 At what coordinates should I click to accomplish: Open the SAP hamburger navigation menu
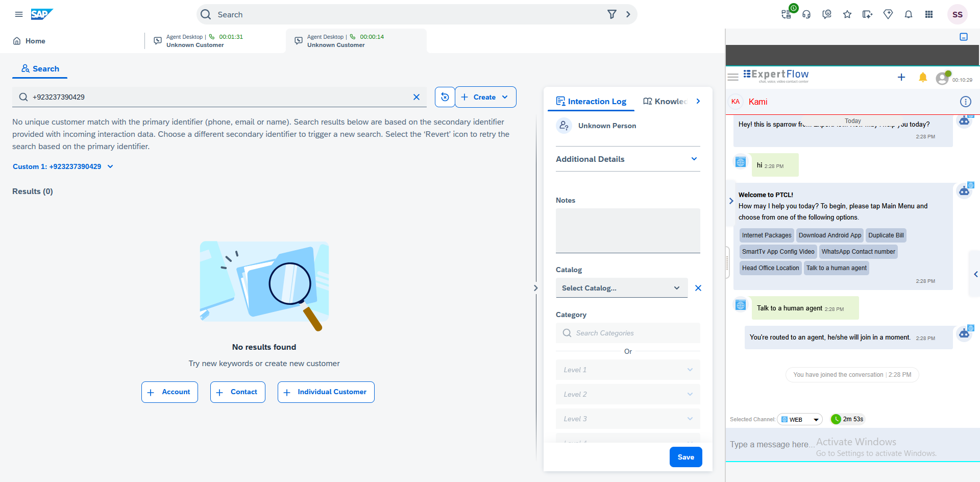pyautogui.click(x=19, y=14)
